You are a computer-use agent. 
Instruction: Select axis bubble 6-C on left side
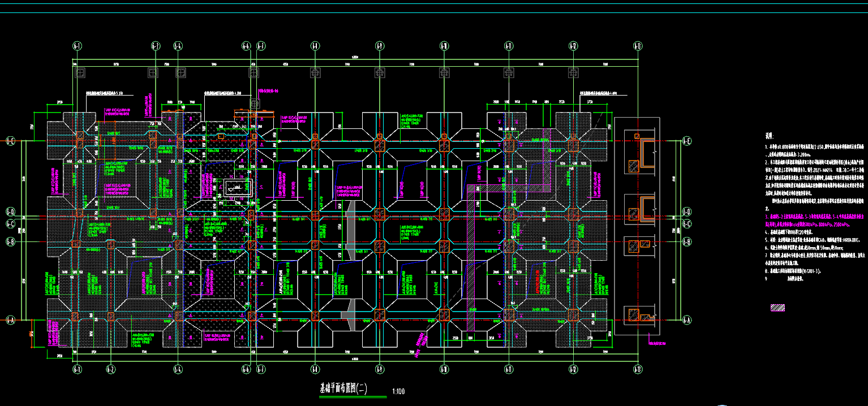click(10, 223)
